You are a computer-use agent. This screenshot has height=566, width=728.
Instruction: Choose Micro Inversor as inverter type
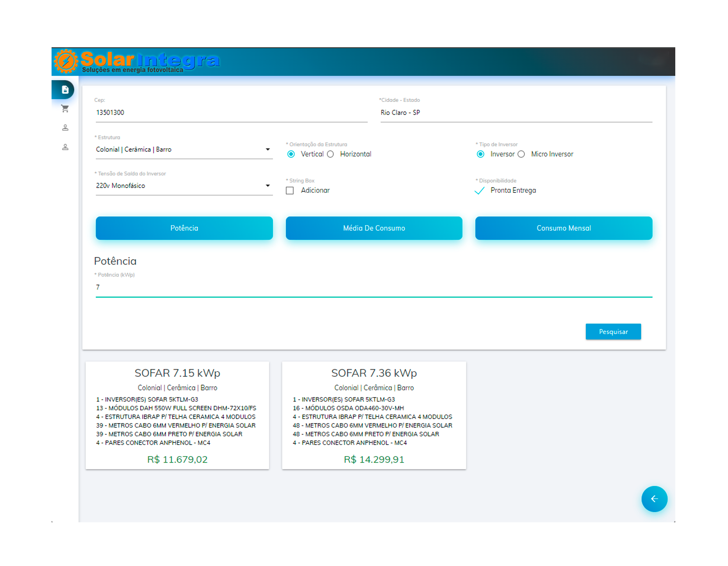521,154
